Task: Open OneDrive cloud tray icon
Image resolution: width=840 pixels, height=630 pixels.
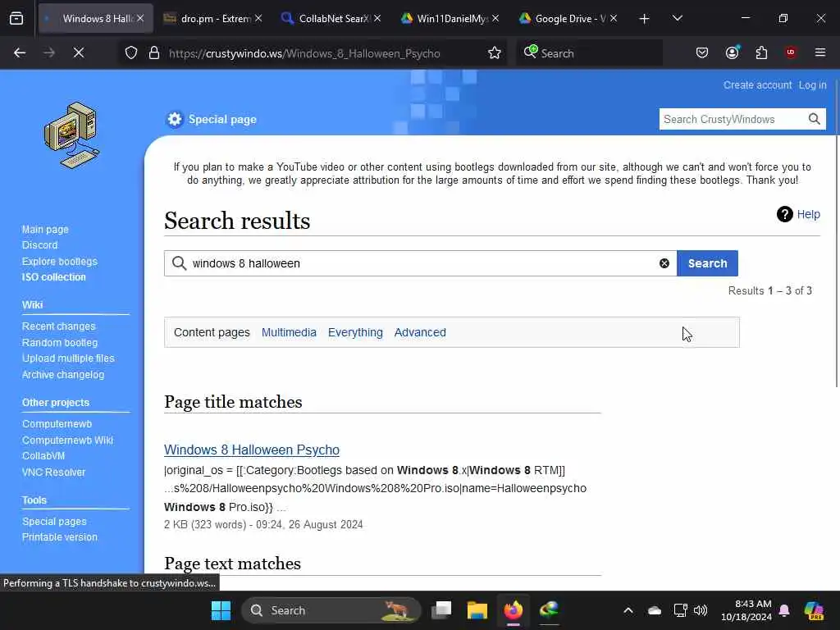Action: [655, 610]
